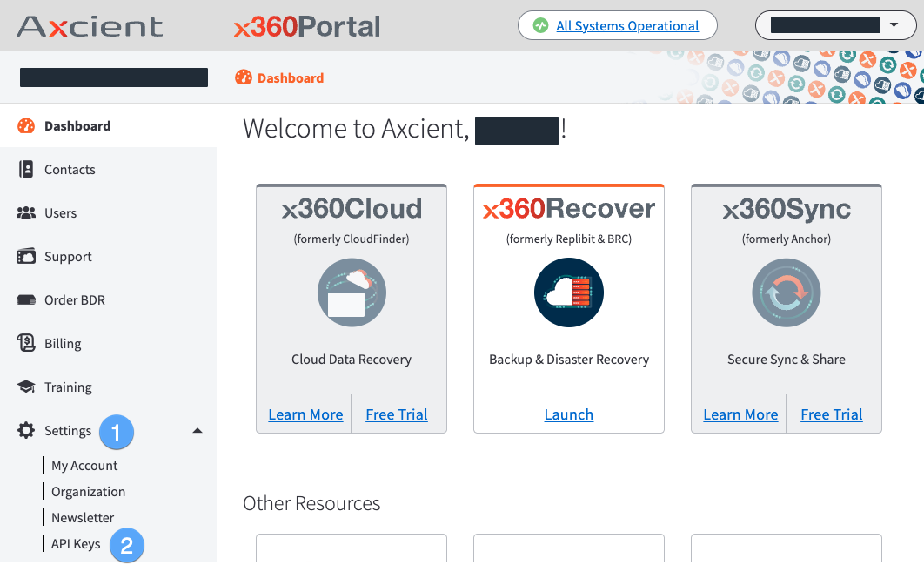This screenshot has width=924, height=565.
Task: Click the x360Recover server cloud icon
Action: click(569, 293)
